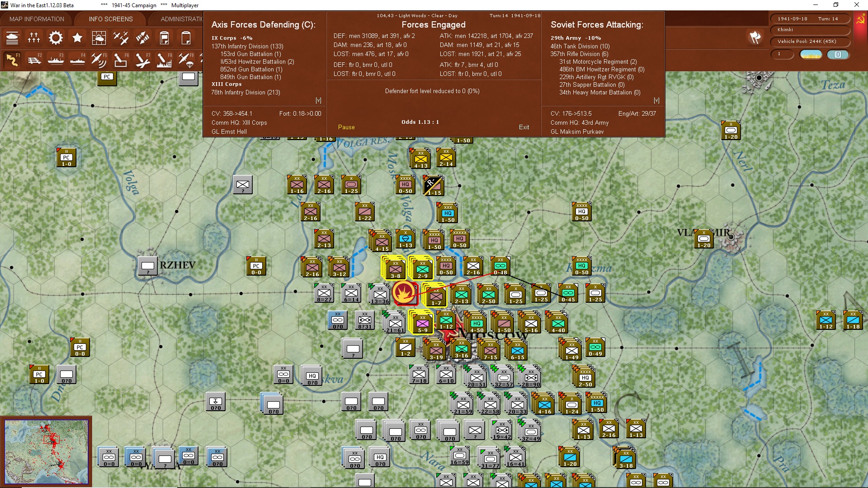Exit the combat report window
The image size is (868, 488).
click(x=524, y=127)
